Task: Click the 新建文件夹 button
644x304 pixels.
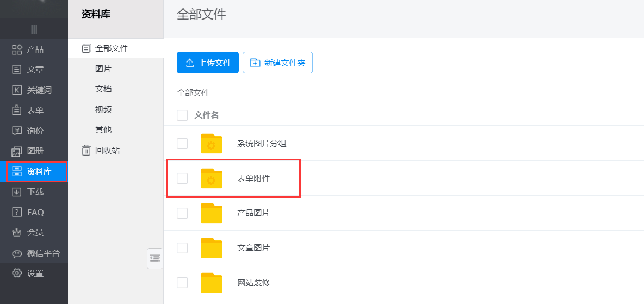Action: [277, 63]
